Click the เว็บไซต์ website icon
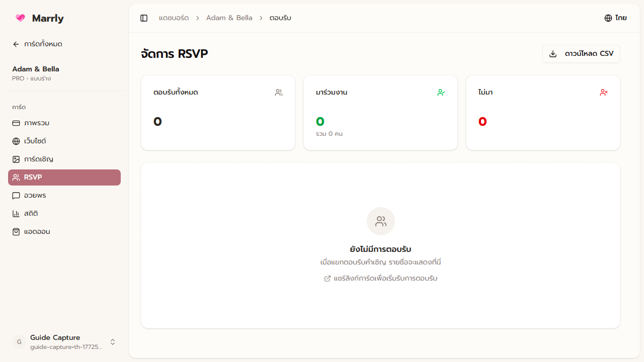Screen dimensions: 644x362 (16, 141)
